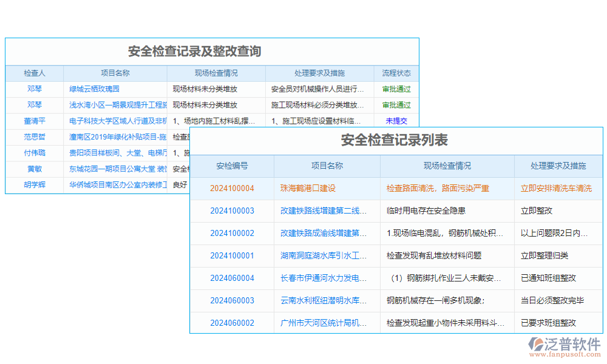This screenshot has width=607, height=364.
Task: Click 流程状态 column header
Action: [397, 73]
